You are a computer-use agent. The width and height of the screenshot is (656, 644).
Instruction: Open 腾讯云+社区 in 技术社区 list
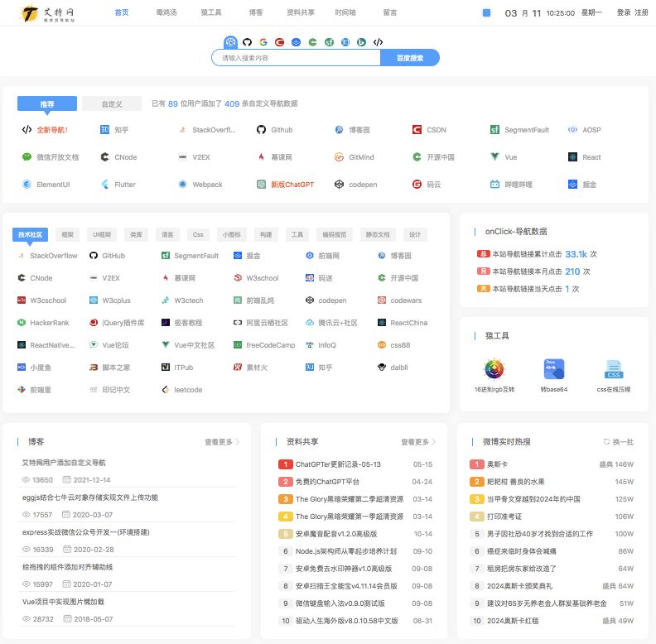(x=332, y=323)
